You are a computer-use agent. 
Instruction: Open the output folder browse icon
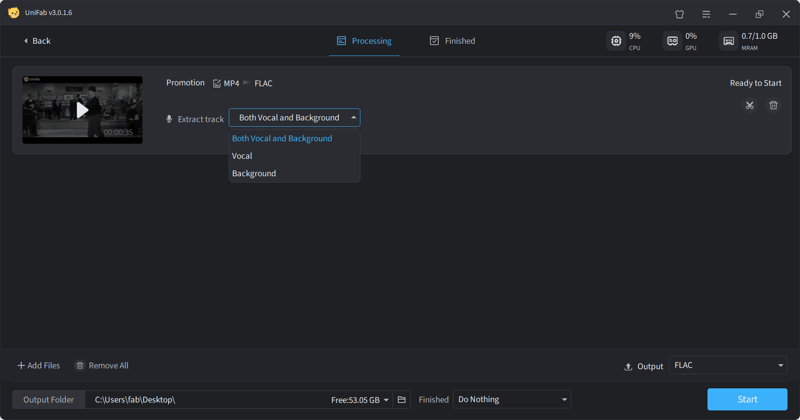(x=402, y=400)
